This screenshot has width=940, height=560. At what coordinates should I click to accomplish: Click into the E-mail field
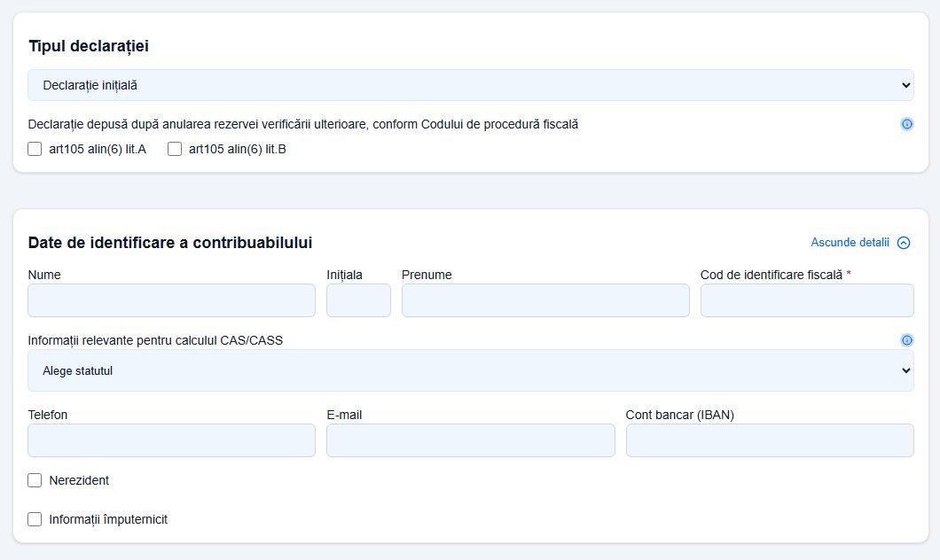coord(470,440)
